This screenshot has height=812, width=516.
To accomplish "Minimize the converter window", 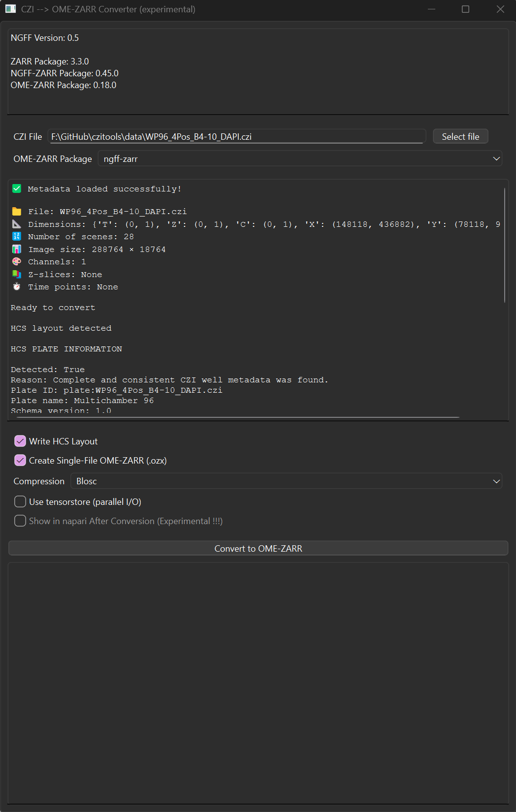I will coord(431,9).
